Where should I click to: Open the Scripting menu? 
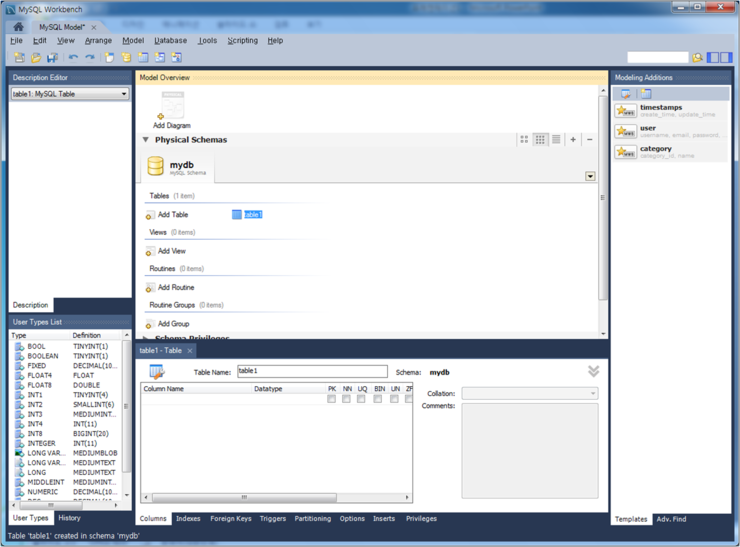click(x=243, y=41)
